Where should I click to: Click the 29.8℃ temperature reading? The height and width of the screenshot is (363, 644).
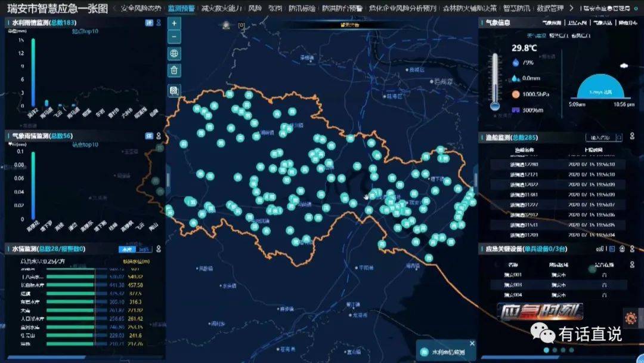pos(524,48)
